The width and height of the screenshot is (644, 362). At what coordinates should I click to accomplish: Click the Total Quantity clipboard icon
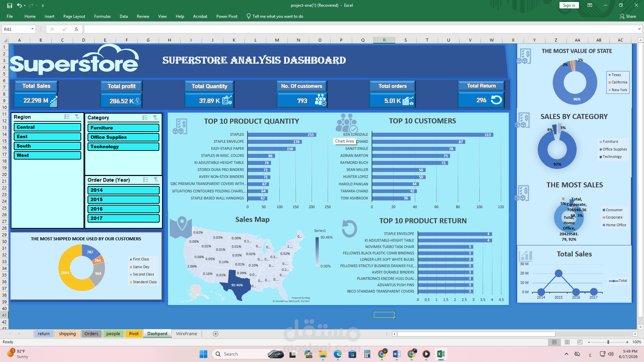tap(227, 100)
